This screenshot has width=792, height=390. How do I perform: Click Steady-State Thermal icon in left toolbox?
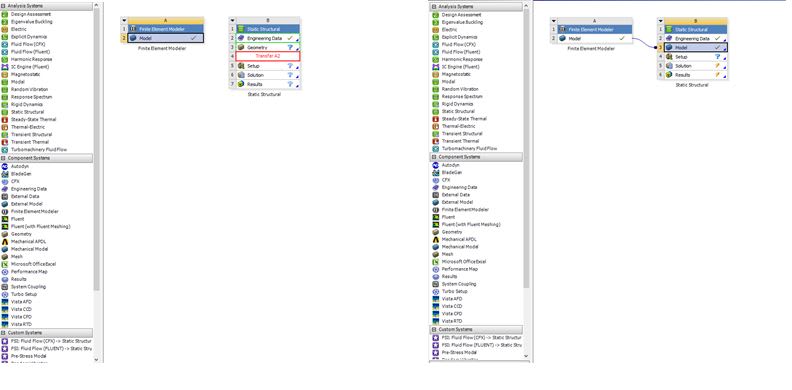[x=5, y=120]
